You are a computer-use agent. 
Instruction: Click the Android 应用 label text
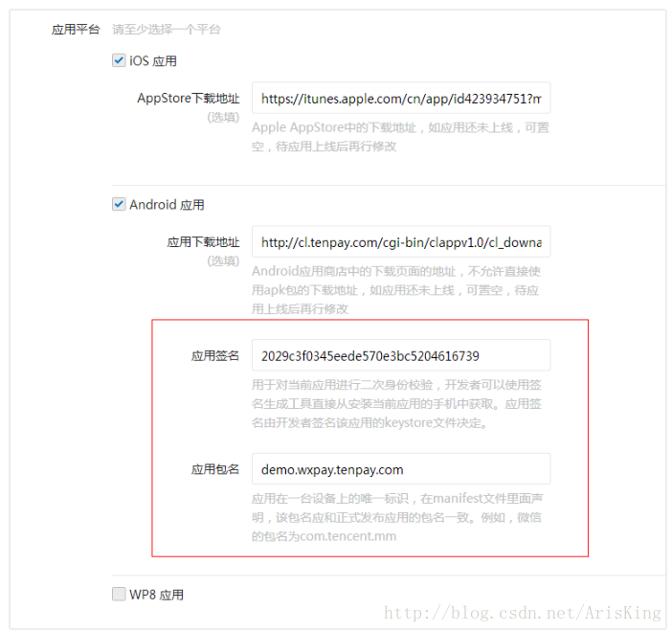click(167, 205)
